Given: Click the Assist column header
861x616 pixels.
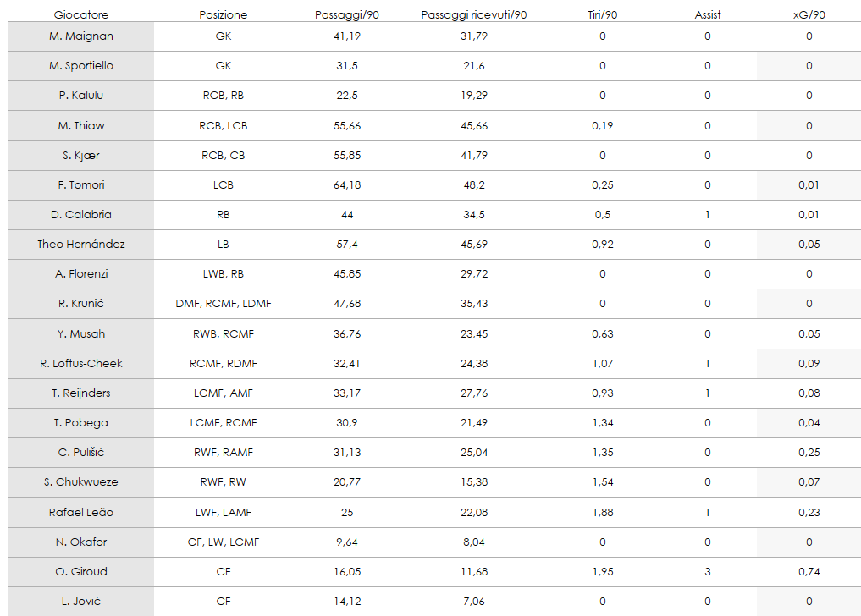Looking at the screenshot, I should pyautogui.click(x=708, y=14).
